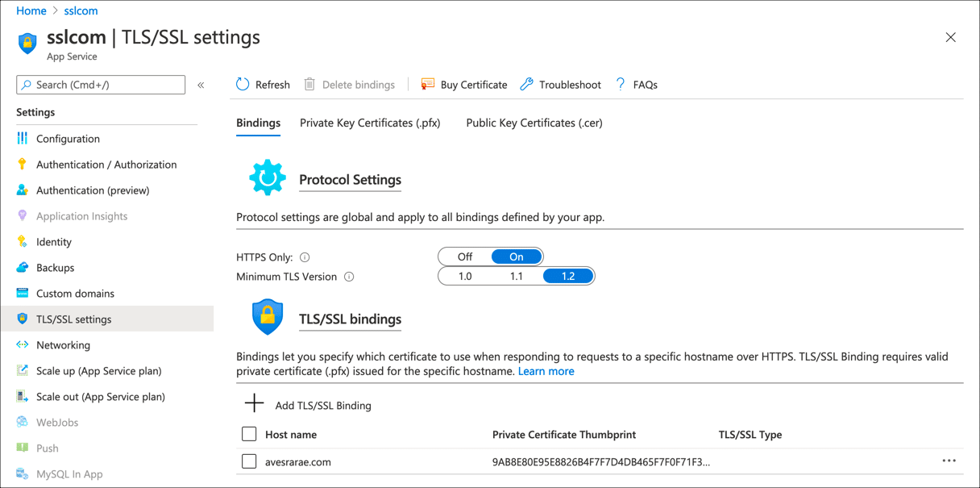Viewport: 980px width, 488px height.
Task: Open the Refresh icon in the toolbar
Action: click(242, 84)
